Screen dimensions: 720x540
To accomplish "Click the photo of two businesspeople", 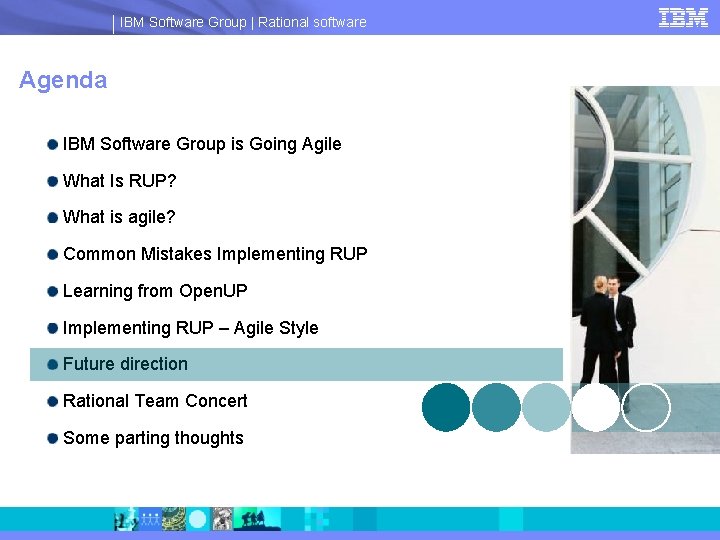I will [645, 270].
